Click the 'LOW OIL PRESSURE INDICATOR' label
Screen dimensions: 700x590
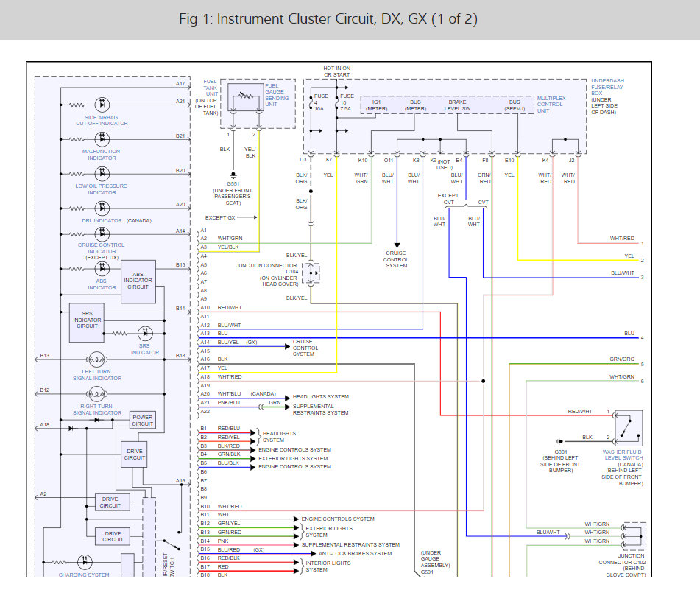102,189
